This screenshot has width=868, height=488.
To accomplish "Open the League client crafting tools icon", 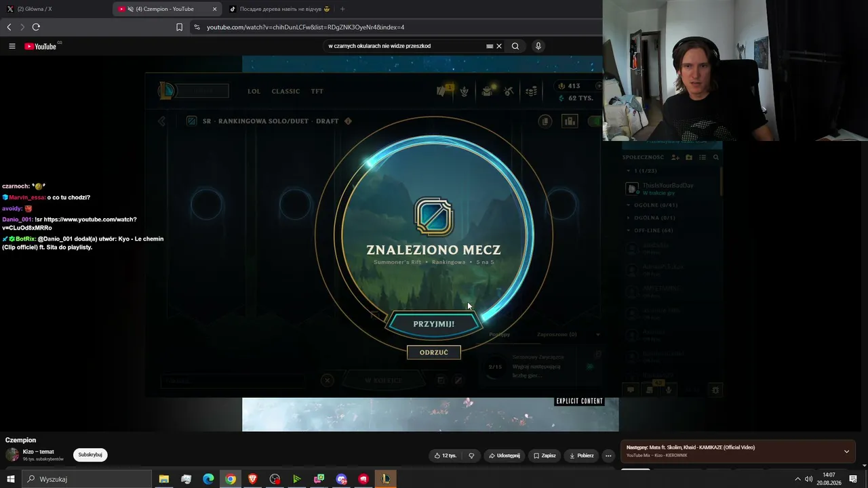I will 509,91.
